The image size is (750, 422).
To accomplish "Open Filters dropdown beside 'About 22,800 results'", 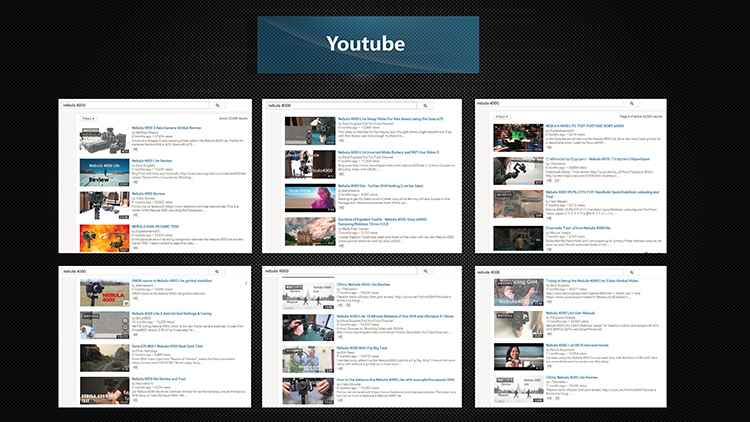I will click(88, 119).
